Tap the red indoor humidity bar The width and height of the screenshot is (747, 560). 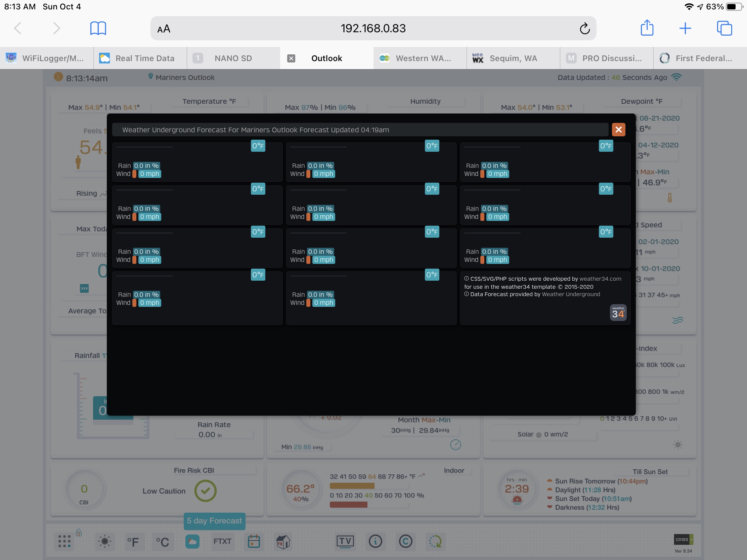[x=349, y=505]
